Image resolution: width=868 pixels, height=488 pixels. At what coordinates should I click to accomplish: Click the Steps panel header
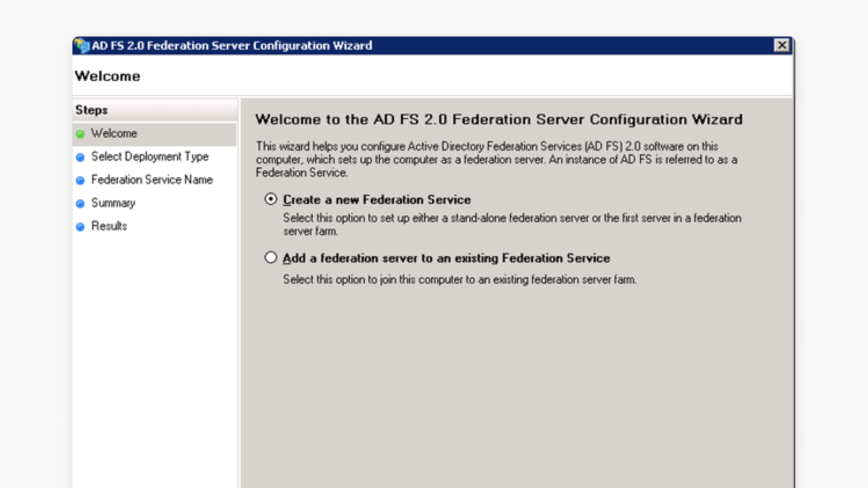155,110
